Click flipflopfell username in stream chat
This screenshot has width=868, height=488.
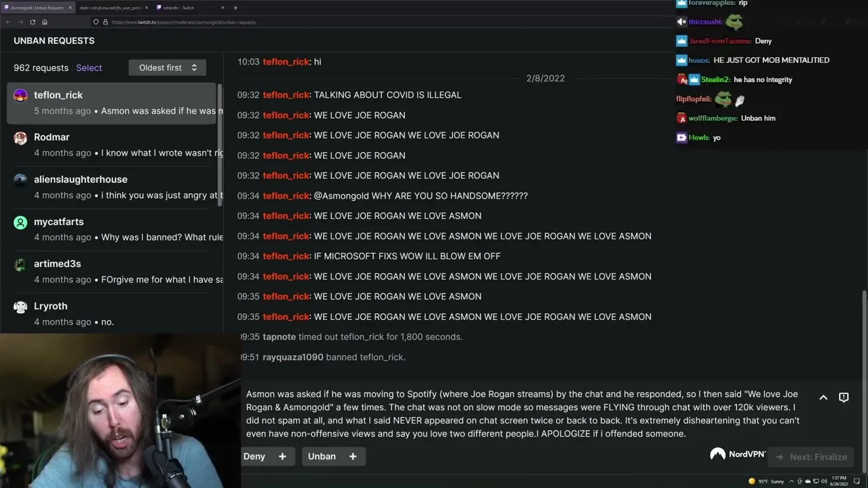click(694, 99)
